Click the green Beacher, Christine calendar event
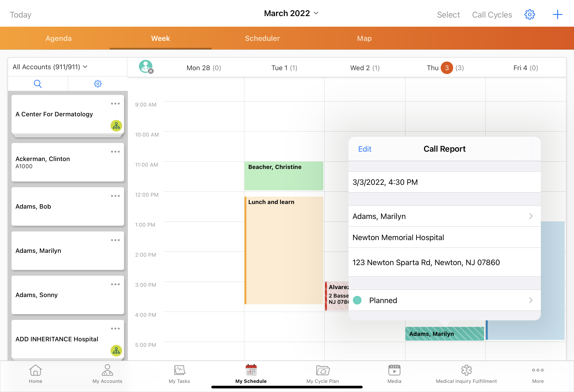The height and width of the screenshot is (392, 574). tap(284, 176)
